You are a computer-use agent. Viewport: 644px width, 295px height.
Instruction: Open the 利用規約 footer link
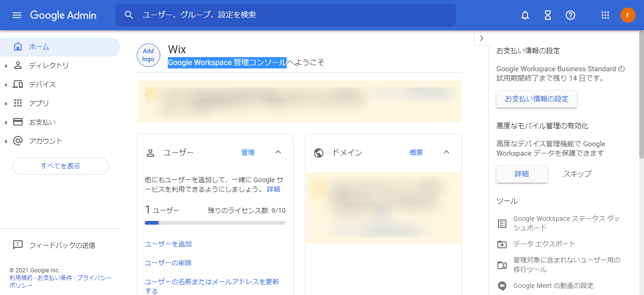pyautogui.click(x=21, y=278)
